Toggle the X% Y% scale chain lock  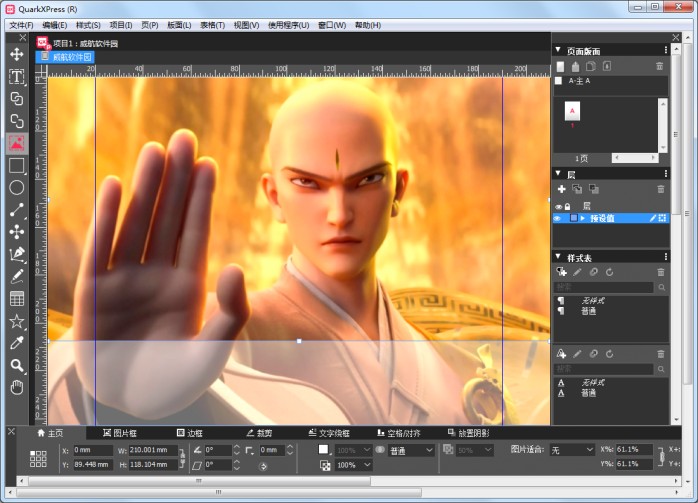point(662,457)
